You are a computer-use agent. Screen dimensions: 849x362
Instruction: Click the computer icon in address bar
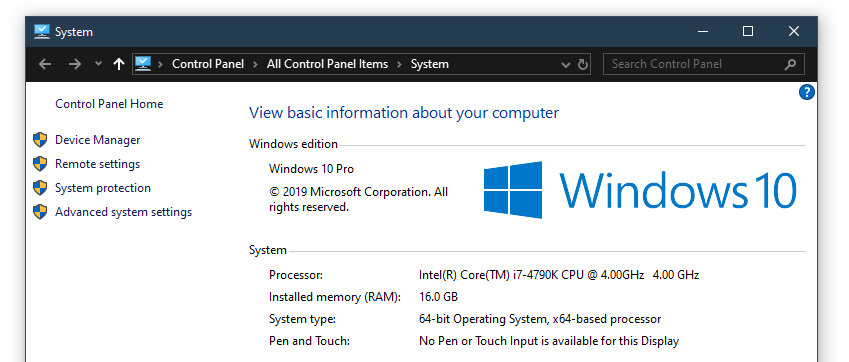pyautogui.click(x=142, y=64)
